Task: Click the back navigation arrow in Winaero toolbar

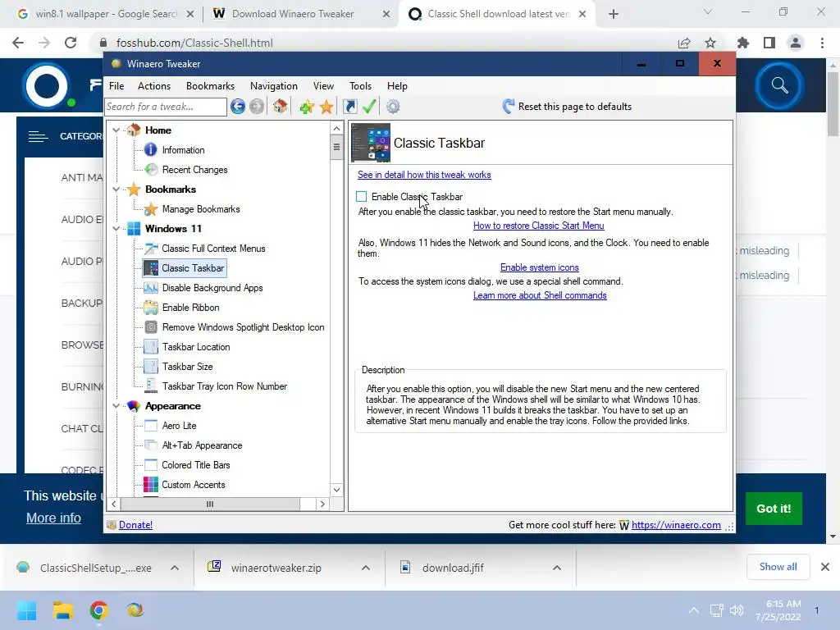Action: click(x=238, y=107)
